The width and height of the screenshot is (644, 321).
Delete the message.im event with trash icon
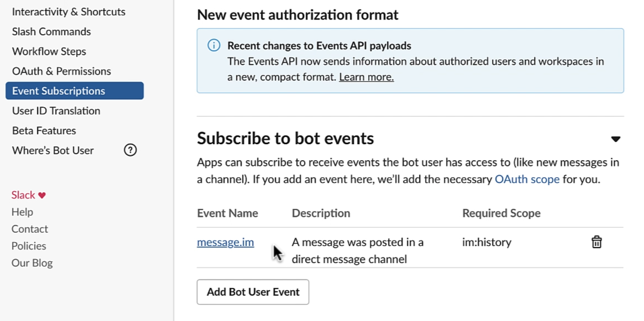[596, 242]
